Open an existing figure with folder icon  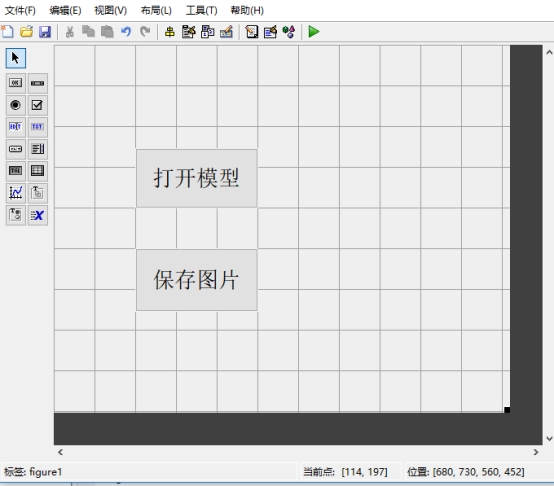click(x=26, y=31)
